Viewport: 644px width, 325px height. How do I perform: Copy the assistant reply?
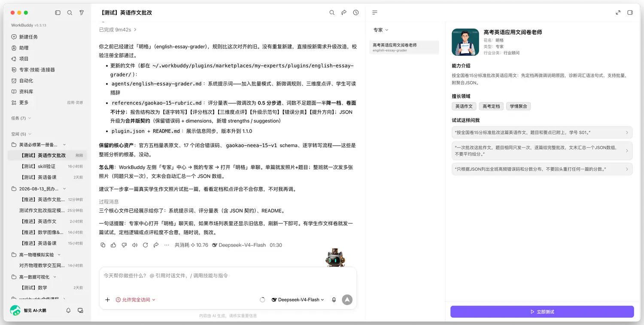pos(103,245)
